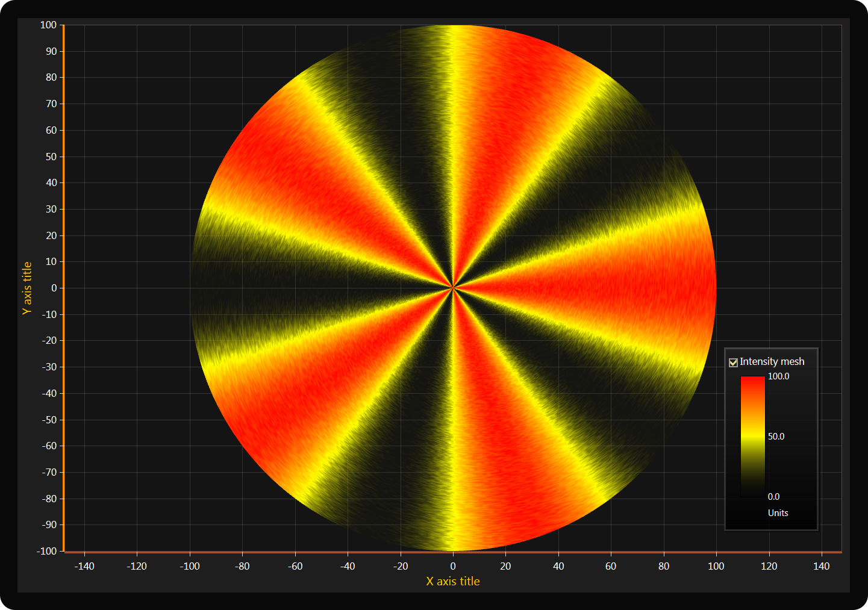Select the 0.0 legend value label
This screenshot has width=868, height=610.
773,497
